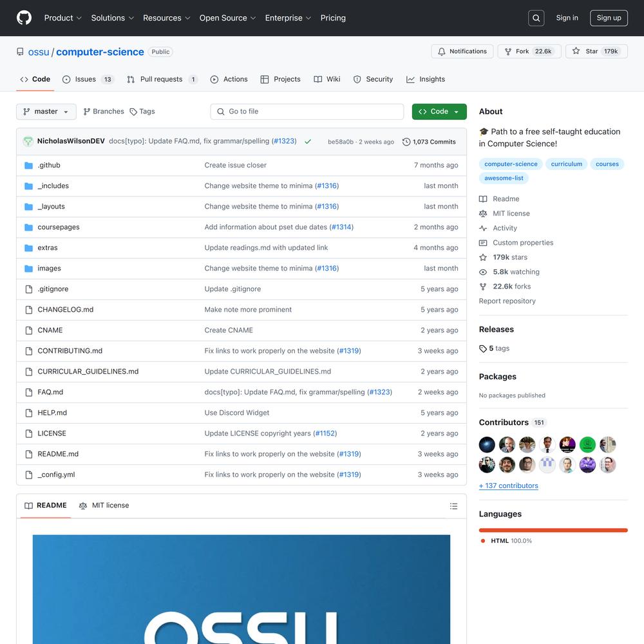Switch to the Pull requests tab
Image resolution: width=644 pixels, height=644 pixels.
coord(162,79)
